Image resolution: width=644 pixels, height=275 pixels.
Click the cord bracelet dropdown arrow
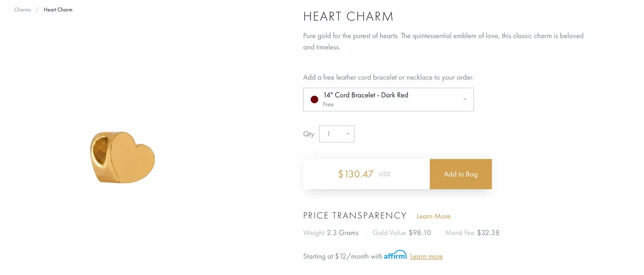(x=465, y=99)
